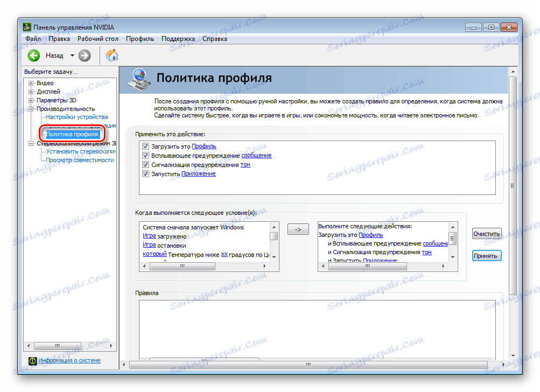Click который link in temperature condition
The width and height of the screenshot is (540, 392).
[155, 254]
